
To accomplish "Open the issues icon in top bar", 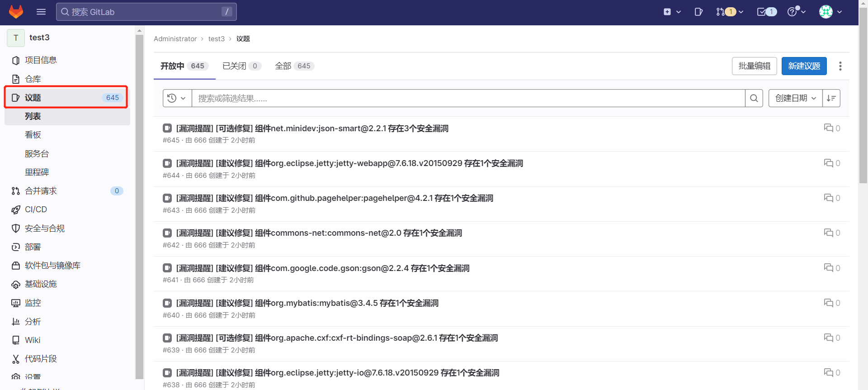I will click(698, 12).
